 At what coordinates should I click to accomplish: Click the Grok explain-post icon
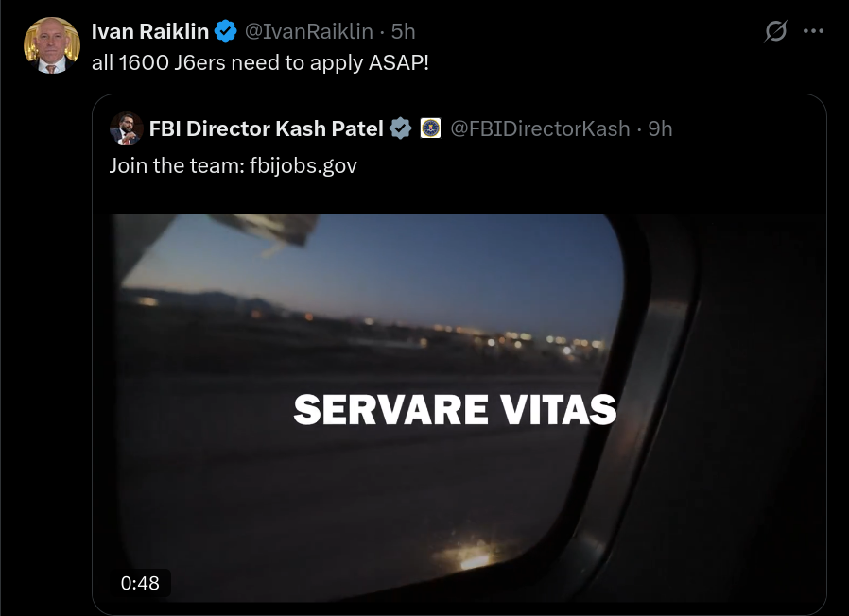pos(775,31)
